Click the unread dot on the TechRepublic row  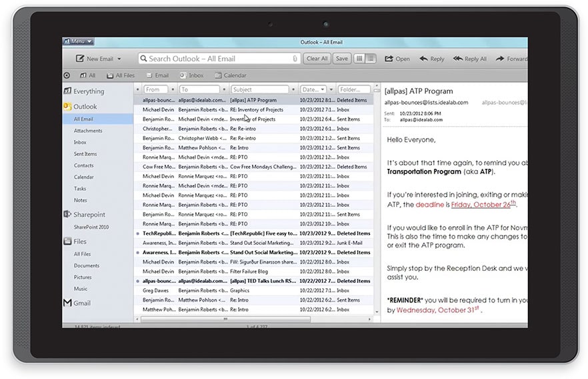coord(137,234)
